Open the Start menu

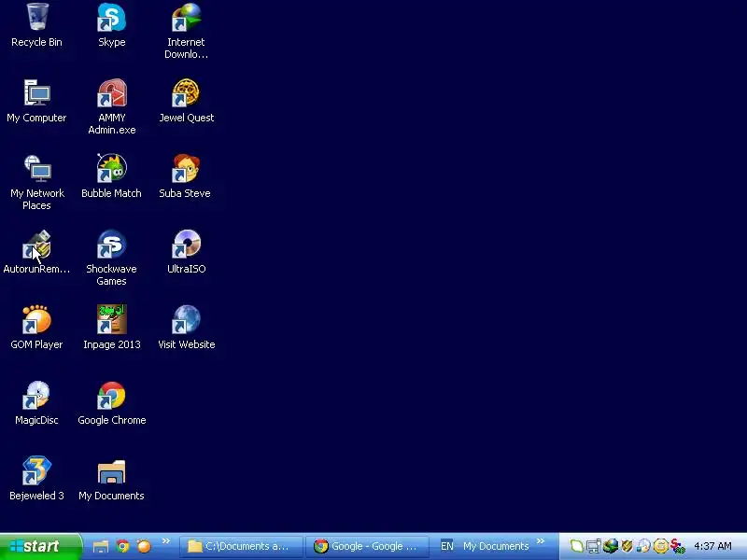[x=40, y=546]
